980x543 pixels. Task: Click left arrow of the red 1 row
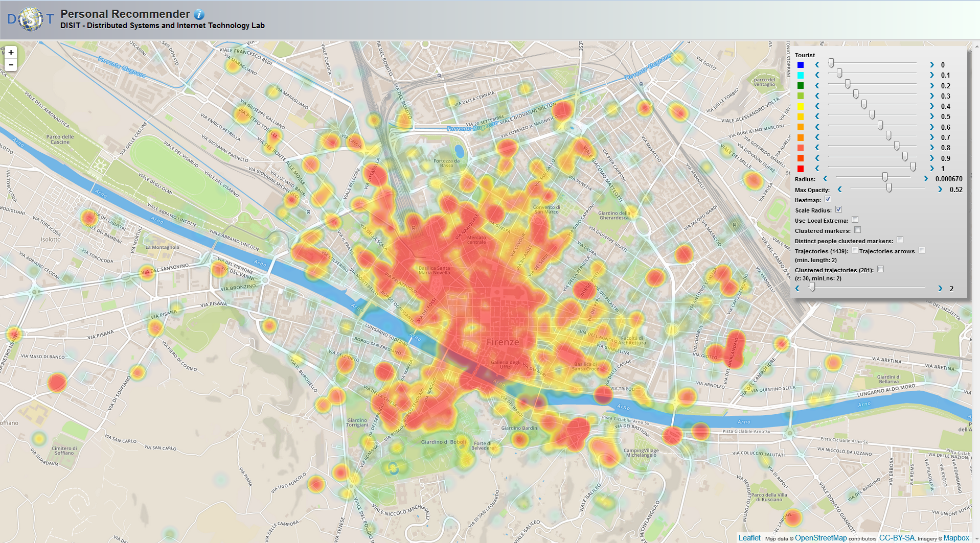[817, 168]
